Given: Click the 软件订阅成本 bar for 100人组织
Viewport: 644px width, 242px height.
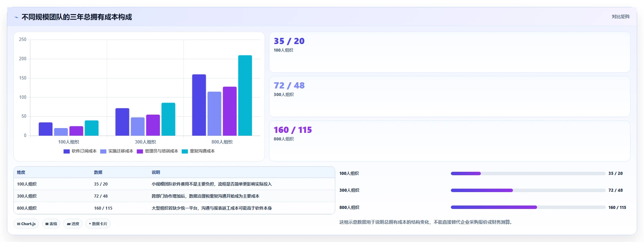Looking at the screenshot, I should (46, 129).
